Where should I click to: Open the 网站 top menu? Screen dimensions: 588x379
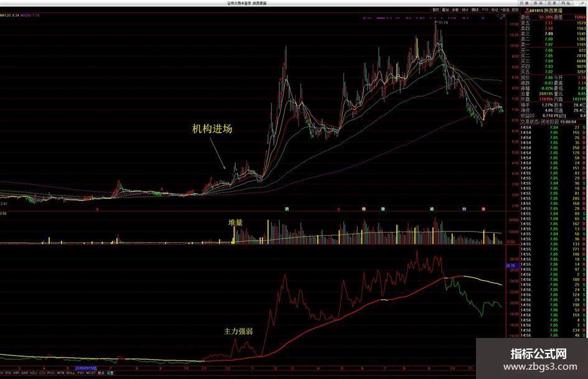tap(566, 3)
